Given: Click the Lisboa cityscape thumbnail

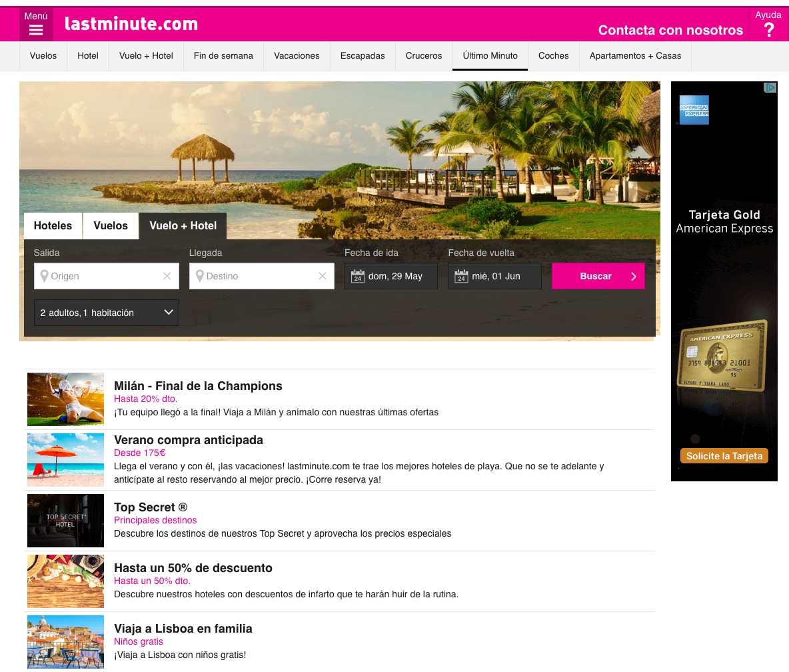Looking at the screenshot, I should [65, 642].
